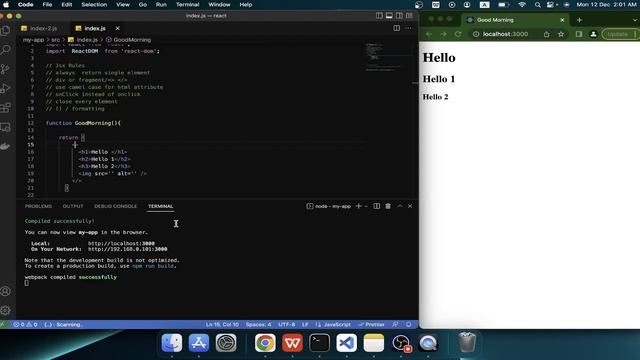Open Source Control view
Viewport: 640px width, 360px height.
(x=6, y=69)
